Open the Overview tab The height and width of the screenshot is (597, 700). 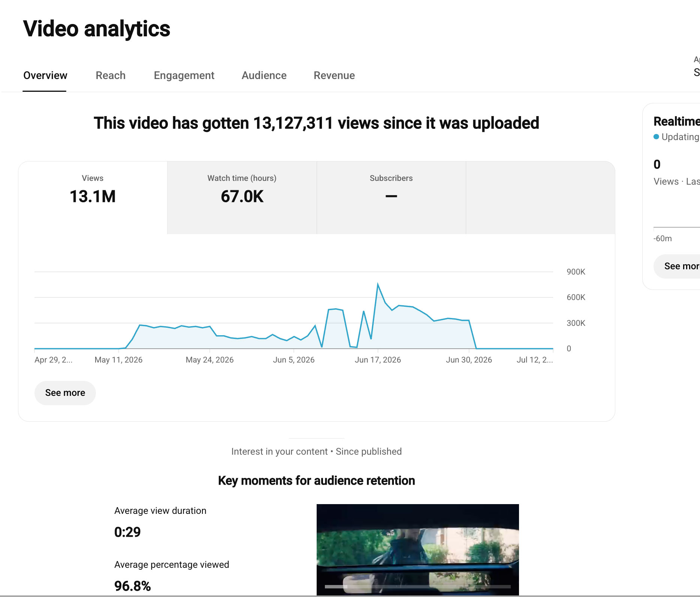[45, 75]
